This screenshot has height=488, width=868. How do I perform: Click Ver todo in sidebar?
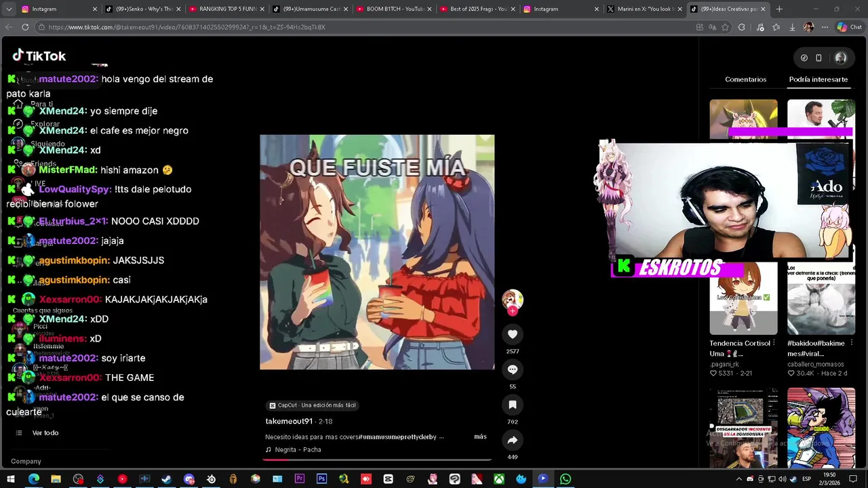click(45, 432)
